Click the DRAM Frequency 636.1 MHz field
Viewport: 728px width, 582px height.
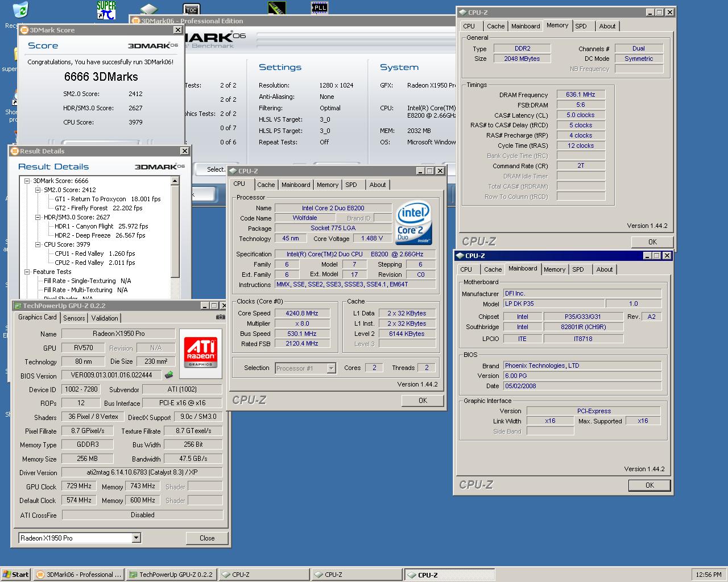(x=581, y=95)
